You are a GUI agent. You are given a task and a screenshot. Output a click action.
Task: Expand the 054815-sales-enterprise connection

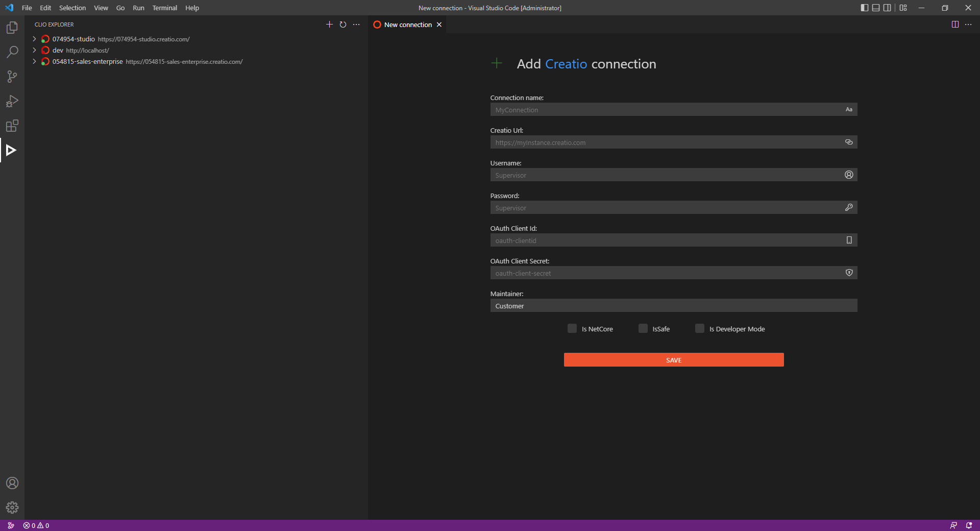(34, 61)
